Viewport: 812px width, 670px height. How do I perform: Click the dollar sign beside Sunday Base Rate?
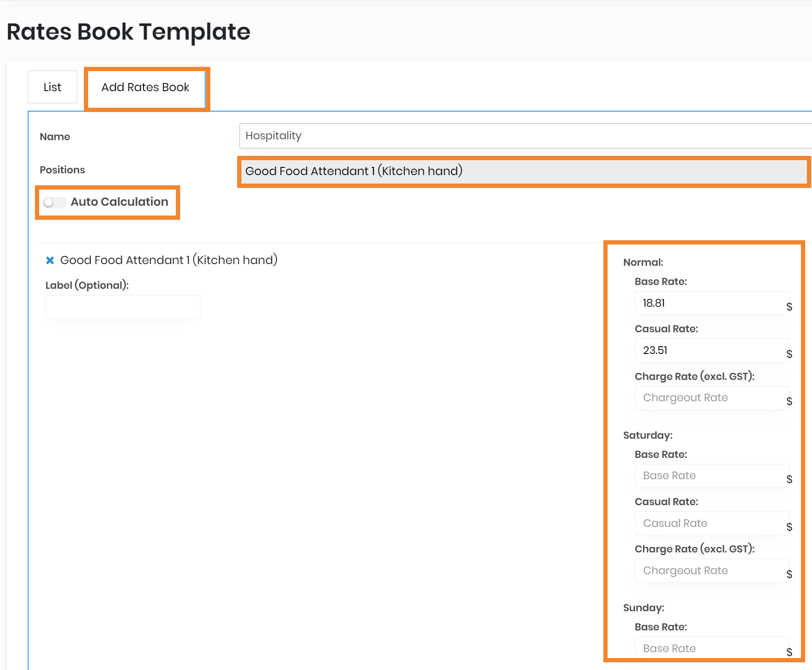[789, 652]
